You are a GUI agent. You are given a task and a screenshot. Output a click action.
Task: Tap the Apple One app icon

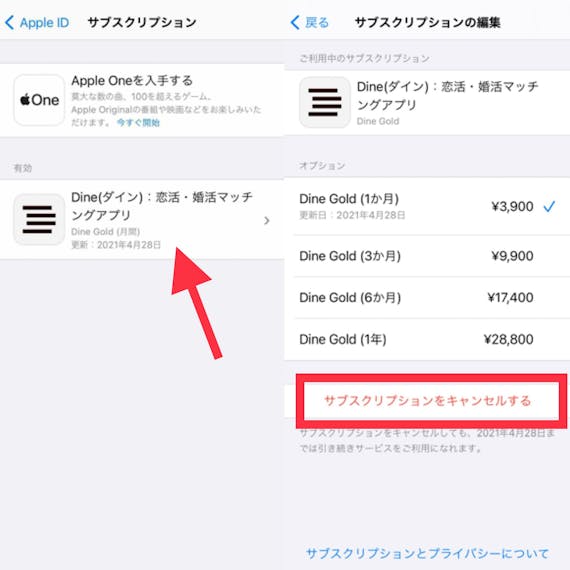pos(39,100)
